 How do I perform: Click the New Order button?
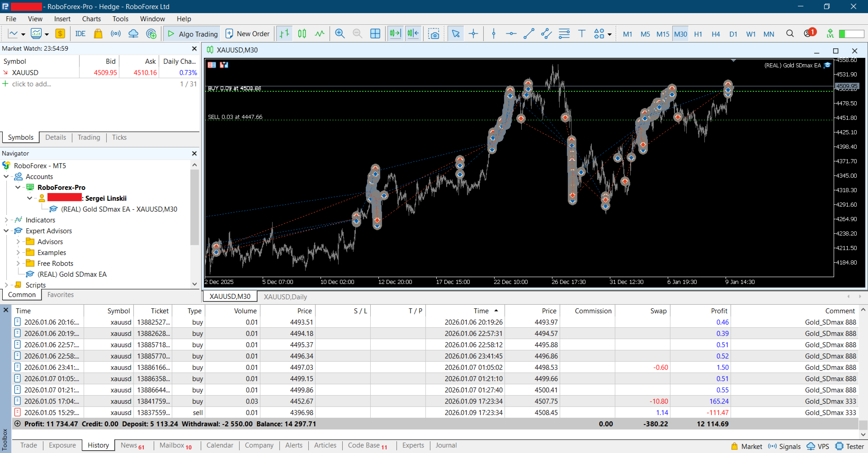247,34
